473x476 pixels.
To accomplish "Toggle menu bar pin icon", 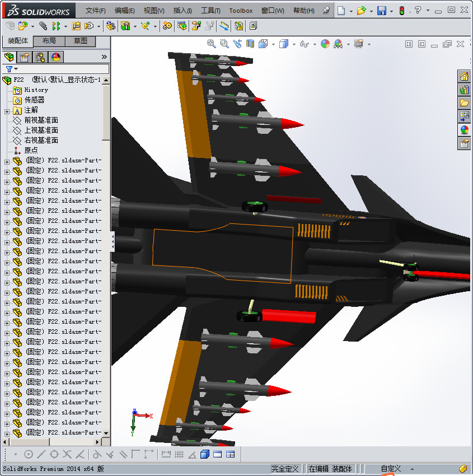I will coord(326,11).
